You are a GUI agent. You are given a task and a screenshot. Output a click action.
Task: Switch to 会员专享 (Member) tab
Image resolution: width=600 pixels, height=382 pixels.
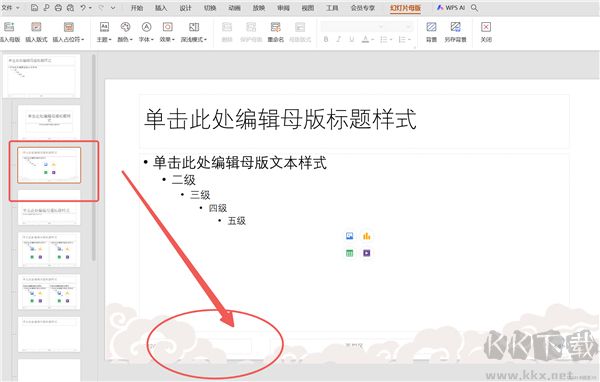click(363, 8)
